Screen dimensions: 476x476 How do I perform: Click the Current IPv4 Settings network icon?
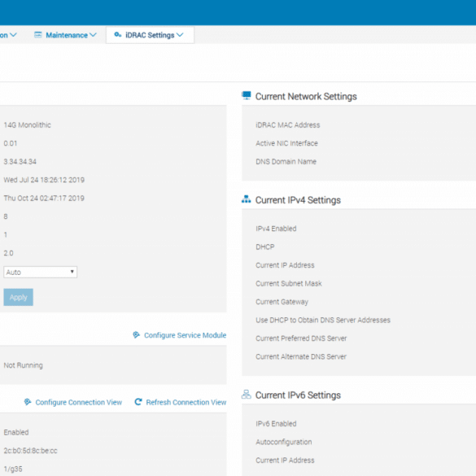247,199
